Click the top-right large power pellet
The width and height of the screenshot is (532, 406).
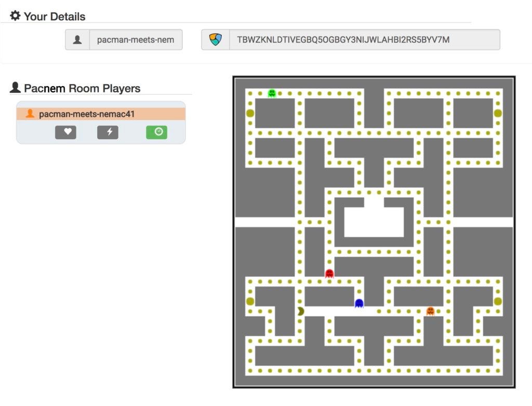(498, 113)
